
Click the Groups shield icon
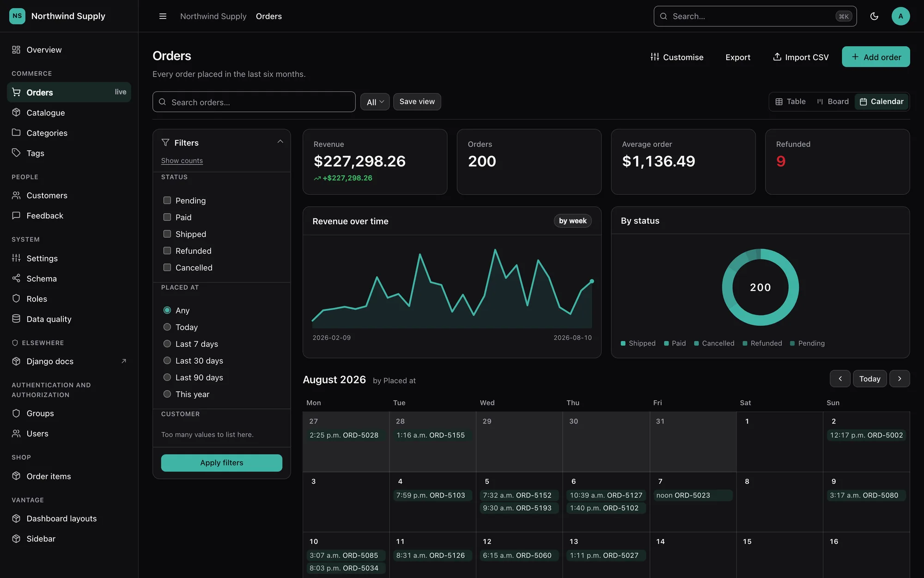(16, 413)
